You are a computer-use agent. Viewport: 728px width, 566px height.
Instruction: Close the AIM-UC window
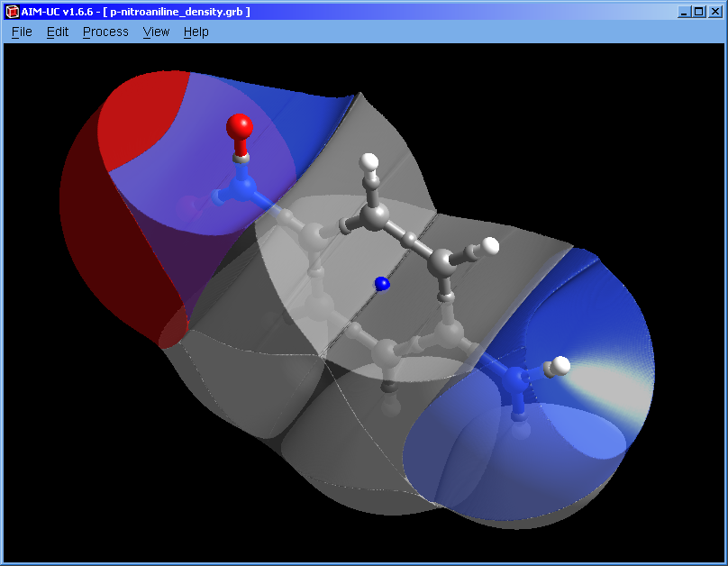click(x=714, y=12)
